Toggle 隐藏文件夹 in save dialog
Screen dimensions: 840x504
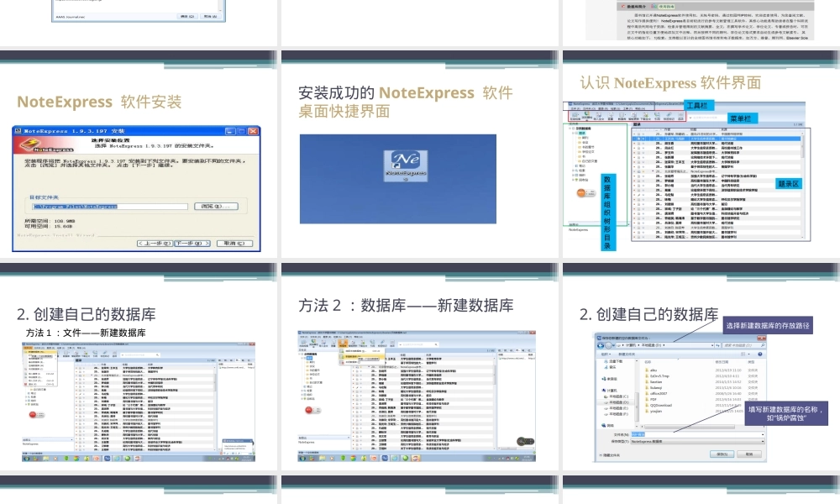(x=609, y=455)
